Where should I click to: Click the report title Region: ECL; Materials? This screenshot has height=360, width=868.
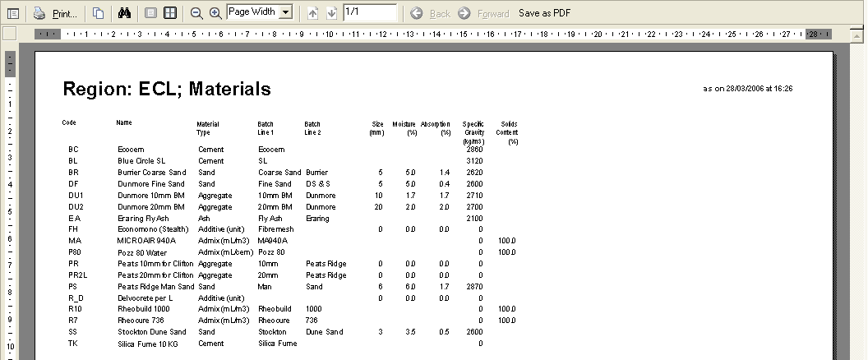tap(167, 89)
